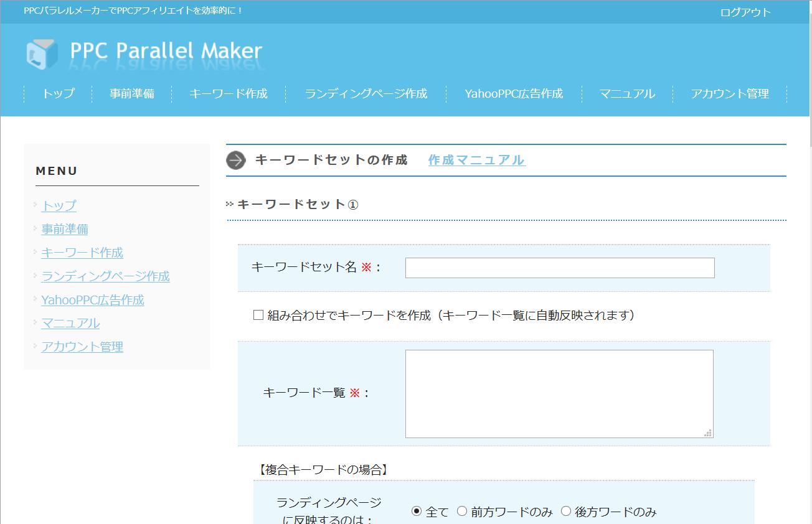812x524 pixels.
Task: Click the キーワードセット① section heading
Action: [x=298, y=204]
